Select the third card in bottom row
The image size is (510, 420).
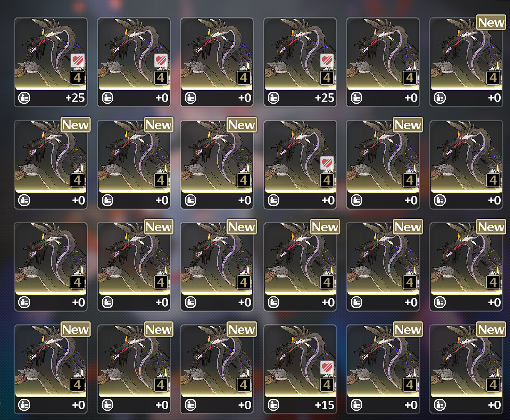[x=217, y=369]
